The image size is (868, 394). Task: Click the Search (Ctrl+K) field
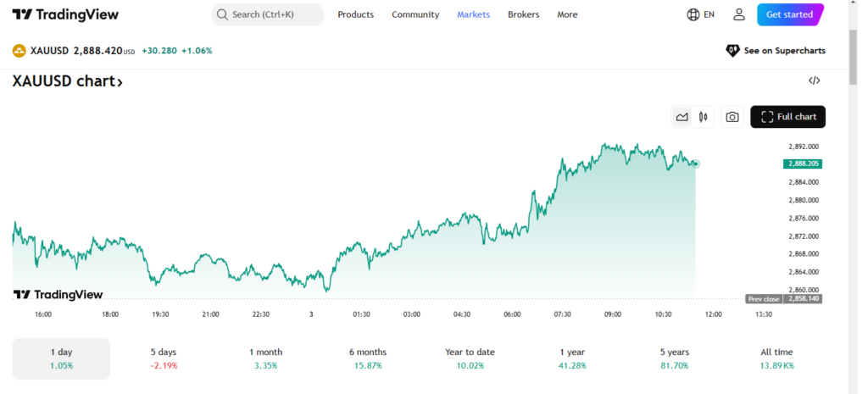[x=268, y=14]
